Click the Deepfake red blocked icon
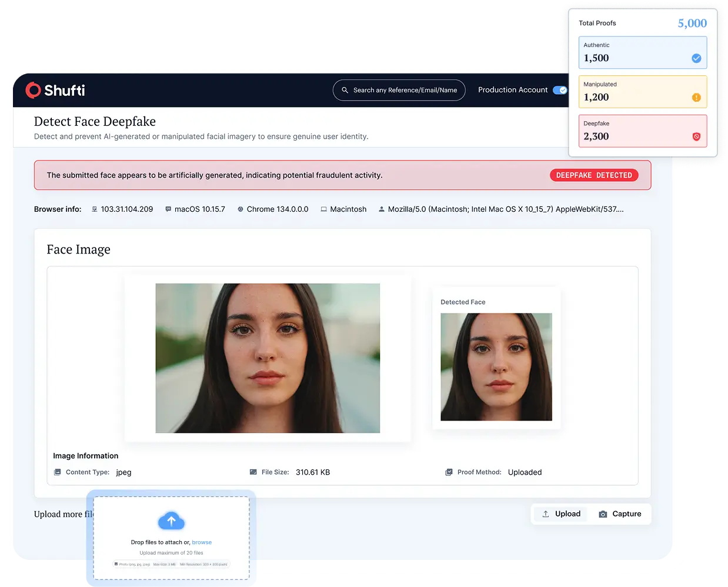The width and height of the screenshot is (728, 587). tap(696, 136)
